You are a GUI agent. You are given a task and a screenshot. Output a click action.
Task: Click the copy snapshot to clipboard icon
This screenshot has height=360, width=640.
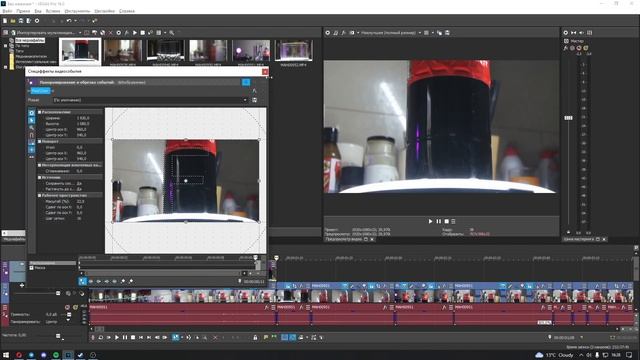pyautogui.click(x=440, y=33)
